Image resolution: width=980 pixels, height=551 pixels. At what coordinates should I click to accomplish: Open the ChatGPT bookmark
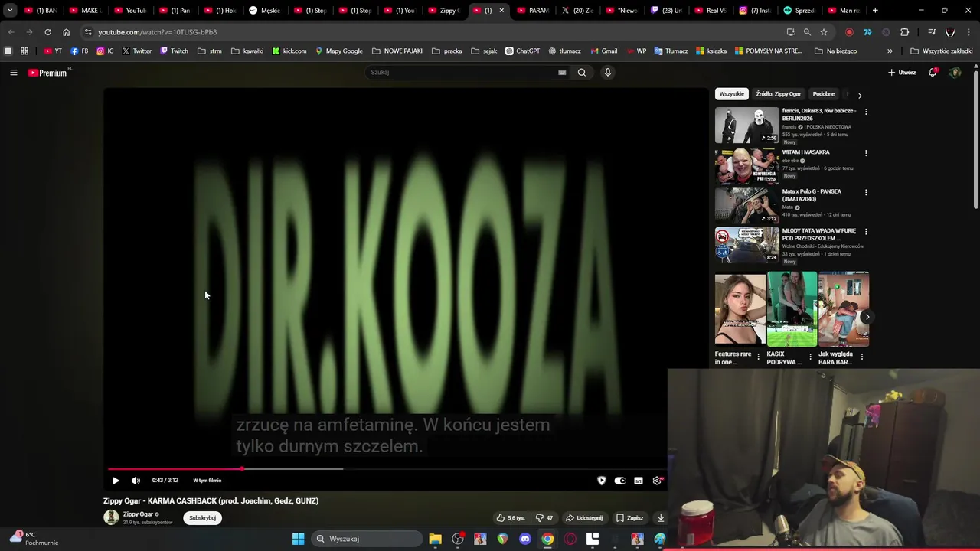pyautogui.click(x=522, y=51)
